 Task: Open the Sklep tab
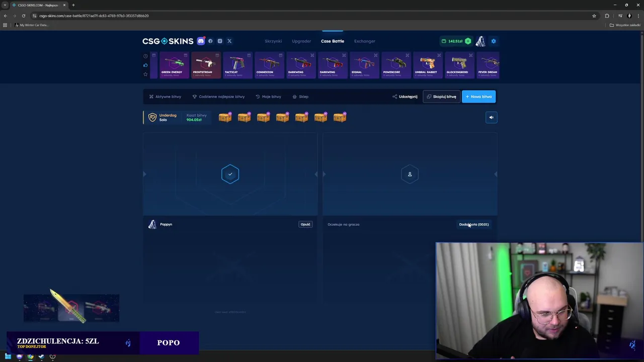coord(301,97)
